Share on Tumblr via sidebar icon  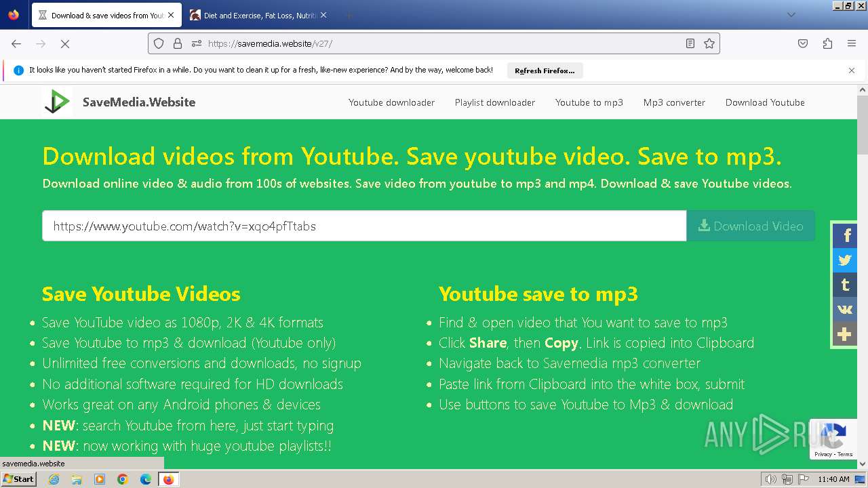(845, 285)
